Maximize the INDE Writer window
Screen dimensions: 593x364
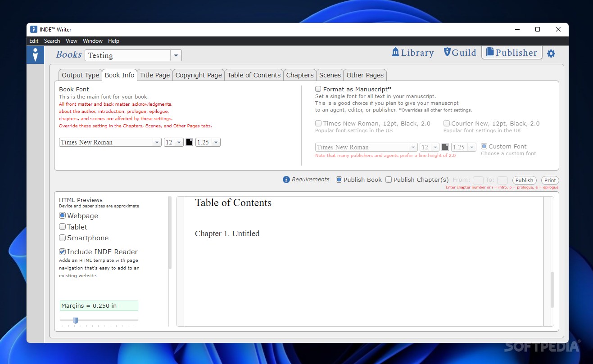(538, 29)
